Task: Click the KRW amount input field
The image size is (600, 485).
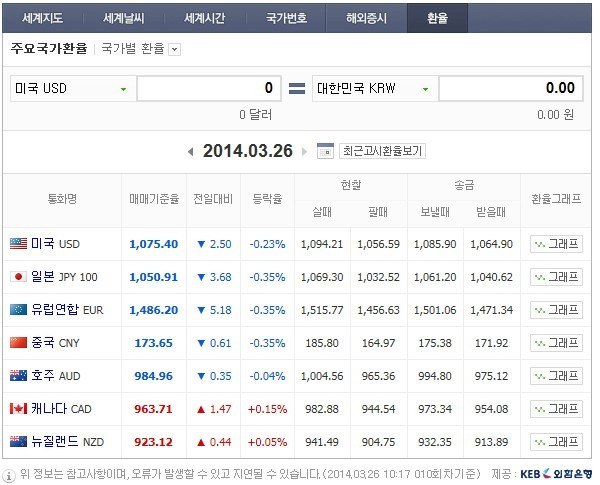Action: [511, 88]
